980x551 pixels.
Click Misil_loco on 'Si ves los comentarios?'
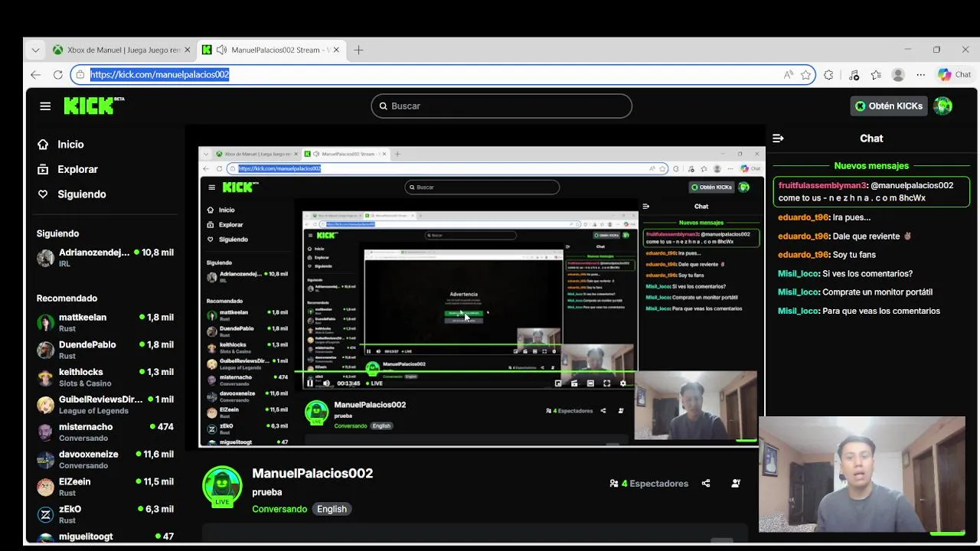pyautogui.click(x=799, y=273)
